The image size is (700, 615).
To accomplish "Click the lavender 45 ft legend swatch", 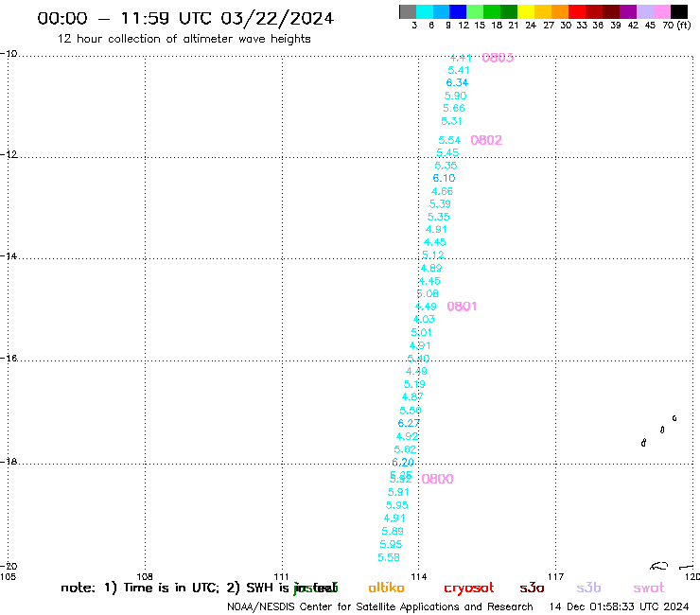I will (645, 11).
